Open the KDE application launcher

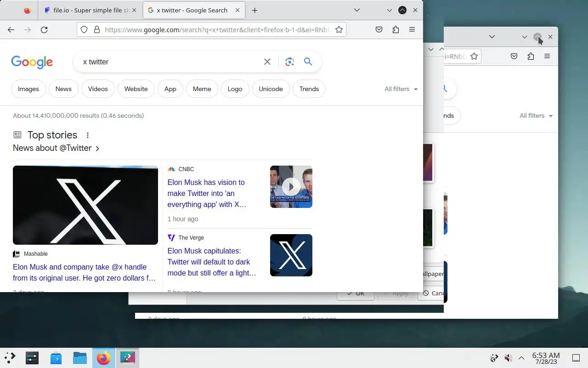pyautogui.click(x=10, y=357)
